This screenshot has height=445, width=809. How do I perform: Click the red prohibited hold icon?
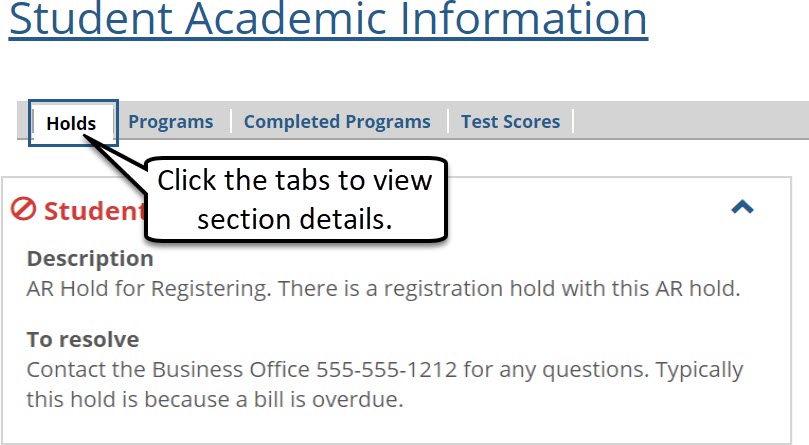click(x=24, y=209)
